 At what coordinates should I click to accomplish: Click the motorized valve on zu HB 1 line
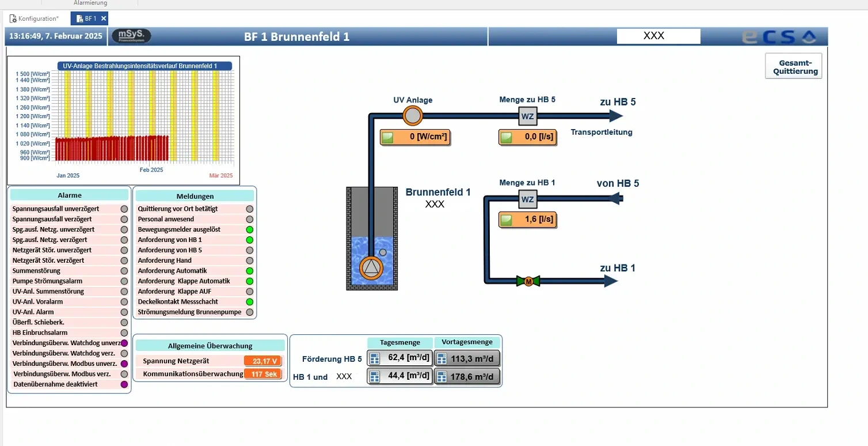click(528, 281)
